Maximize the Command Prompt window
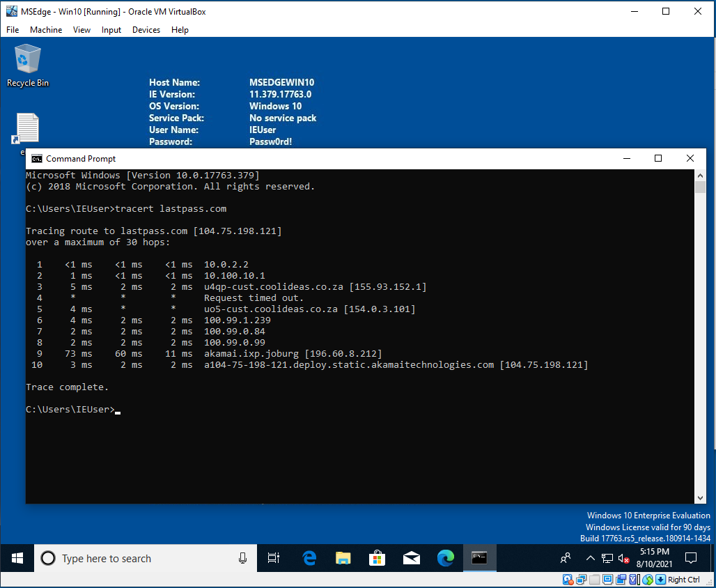The height and width of the screenshot is (588, 716). pos(658,158)
